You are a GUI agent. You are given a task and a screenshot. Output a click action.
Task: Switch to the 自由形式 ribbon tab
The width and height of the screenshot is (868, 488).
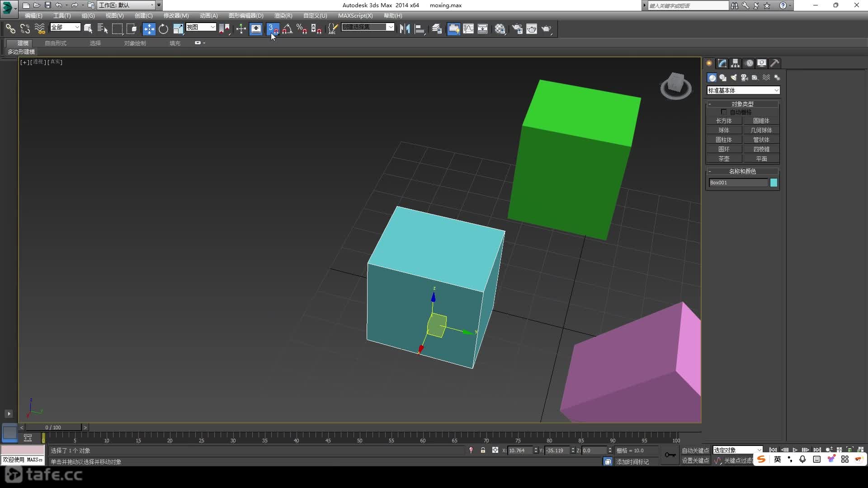56,43
